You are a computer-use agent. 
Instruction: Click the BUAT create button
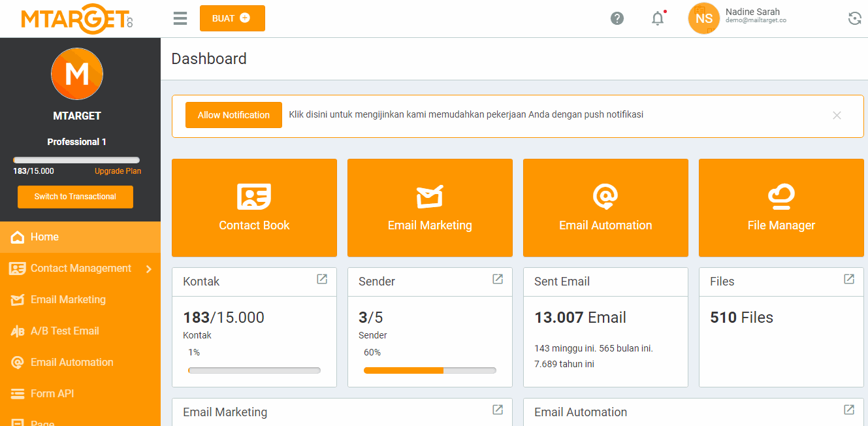pyautogui.click(x=233, y=18)
